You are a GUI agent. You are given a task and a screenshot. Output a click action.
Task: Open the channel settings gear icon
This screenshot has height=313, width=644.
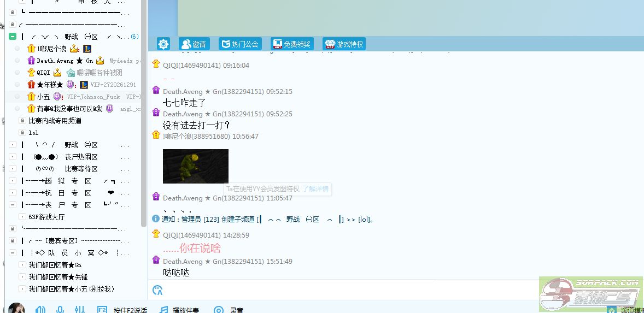click(x=163, y=44)
